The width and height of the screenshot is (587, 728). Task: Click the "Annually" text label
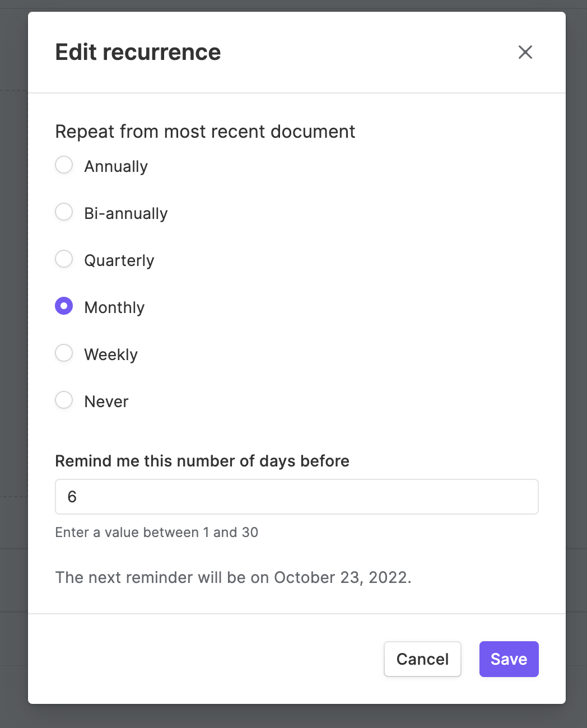pyautogui.click(x=116, y=166)
